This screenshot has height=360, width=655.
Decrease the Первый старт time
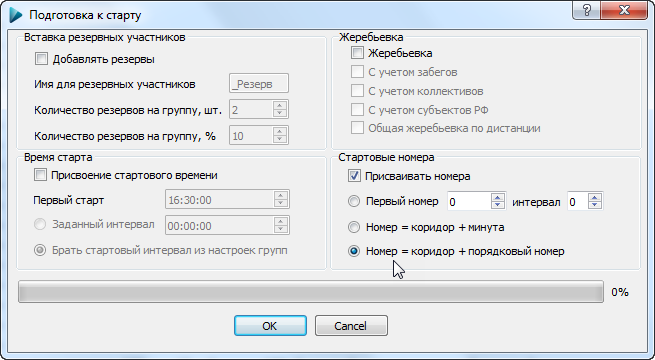pyautogui.click(x=281, y=203)
